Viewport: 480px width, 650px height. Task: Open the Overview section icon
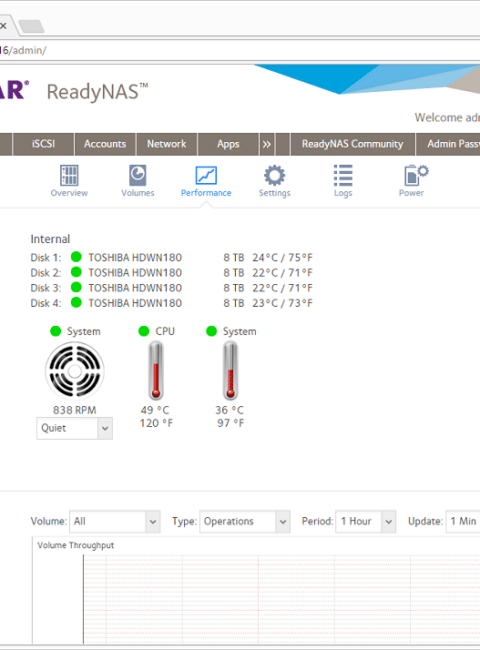pos(69,175)
